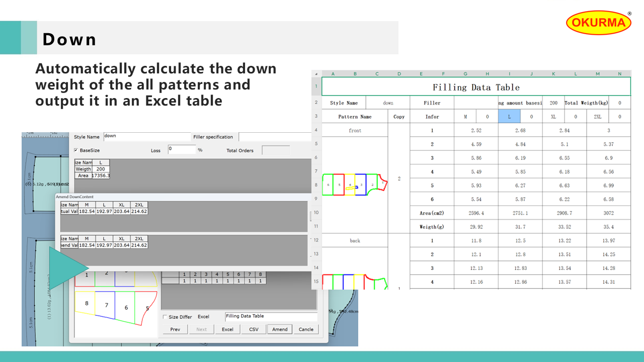
Task: Click the Amend button
Action: [x=280, y=329]
